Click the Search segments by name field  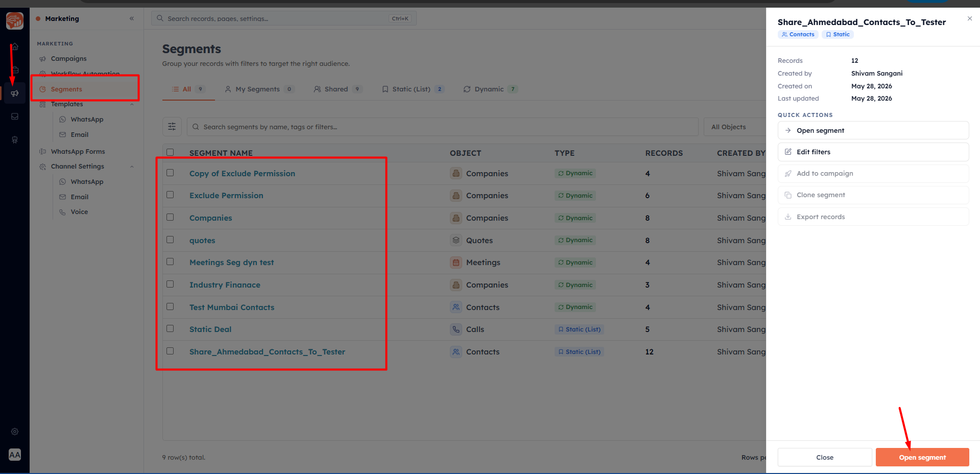coord(443,127)
